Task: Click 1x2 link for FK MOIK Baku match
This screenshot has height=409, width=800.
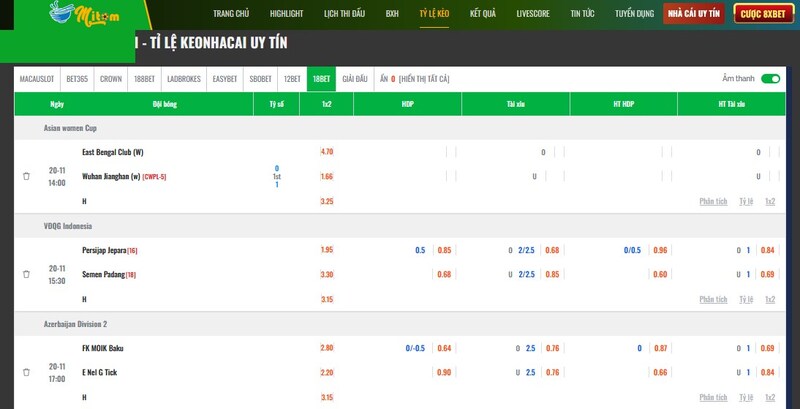Action: point(770,397)
